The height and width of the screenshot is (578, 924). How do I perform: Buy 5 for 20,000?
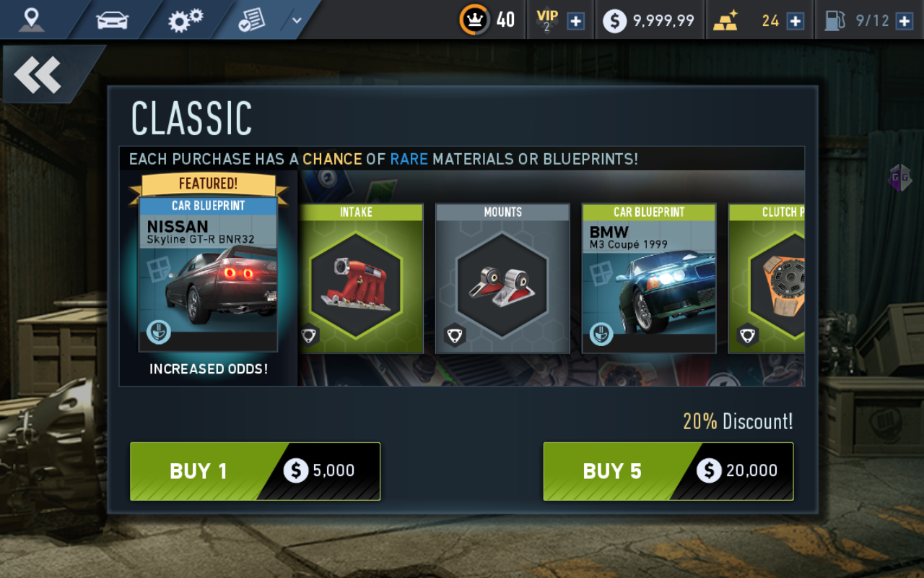pos(668,471)
